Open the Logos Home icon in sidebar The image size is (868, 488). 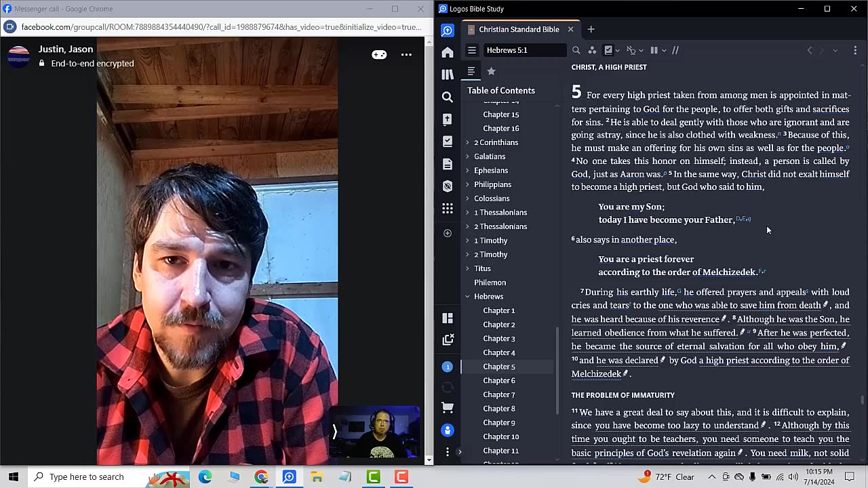[448, 52]
